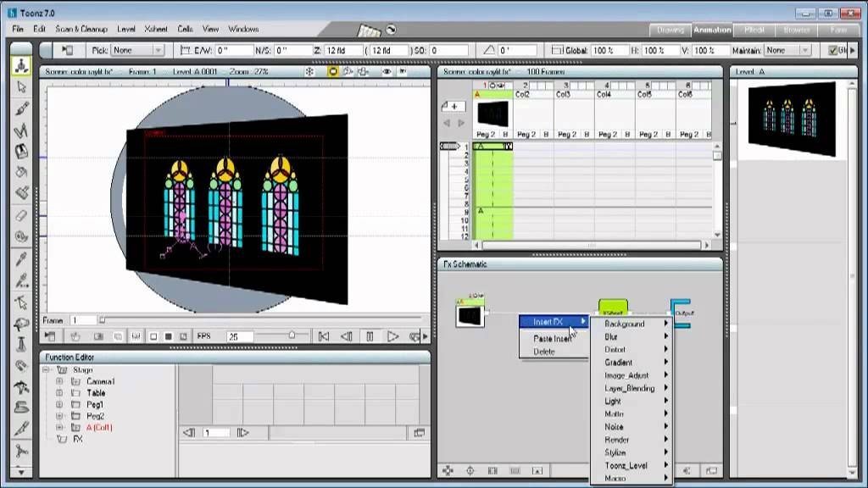Click the frame slider handle under the viewer
868x488 pixels.
click(102, 320)
